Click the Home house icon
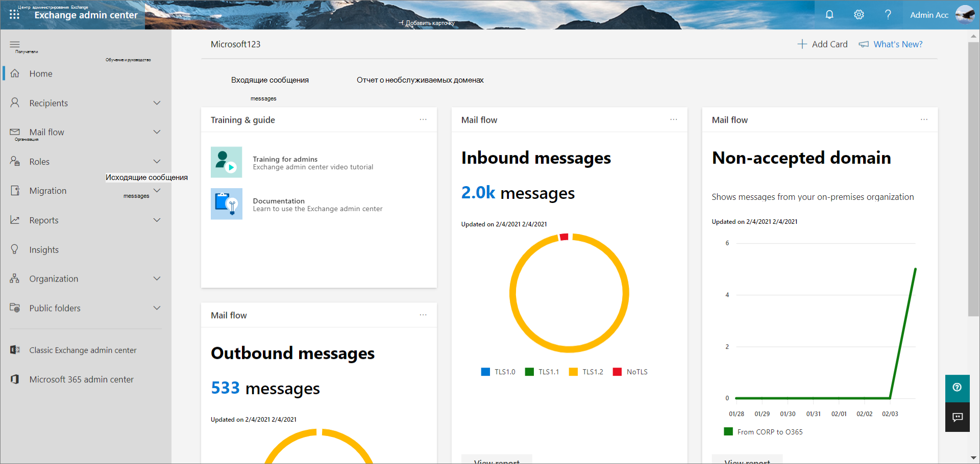Screen dimensions: 980x464 pos(15,73)
